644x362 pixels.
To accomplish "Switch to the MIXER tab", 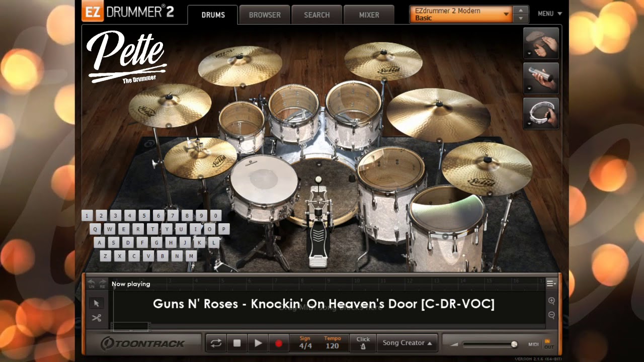I will 369,15.
